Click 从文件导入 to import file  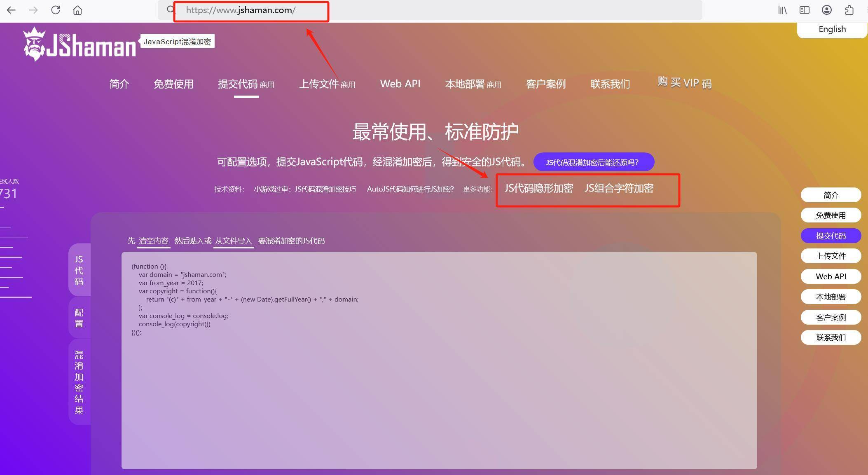click(x=233, y=241)
